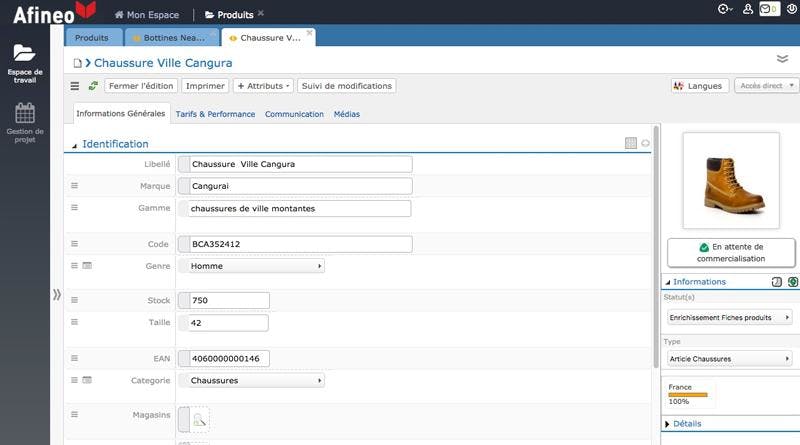Click the Imprimer button
This screenshot has height=445, width=800.
[205, 86]
